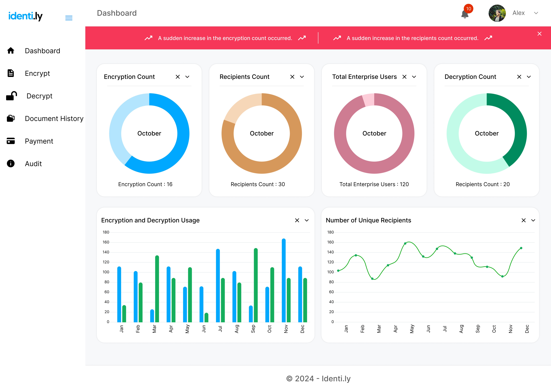Click the Audit info icon
Viewport: 551px width, 392px height.
11,163
